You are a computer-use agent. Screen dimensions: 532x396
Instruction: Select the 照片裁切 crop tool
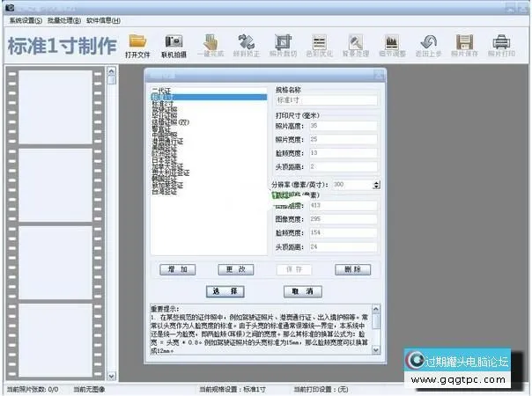click(x=283, y=46)
